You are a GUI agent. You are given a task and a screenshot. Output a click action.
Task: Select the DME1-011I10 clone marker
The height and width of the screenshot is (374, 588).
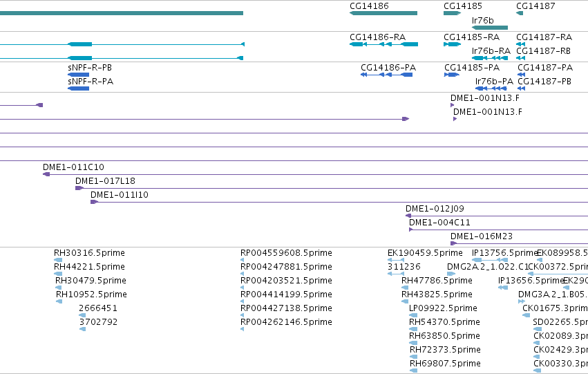pos(94,202)
